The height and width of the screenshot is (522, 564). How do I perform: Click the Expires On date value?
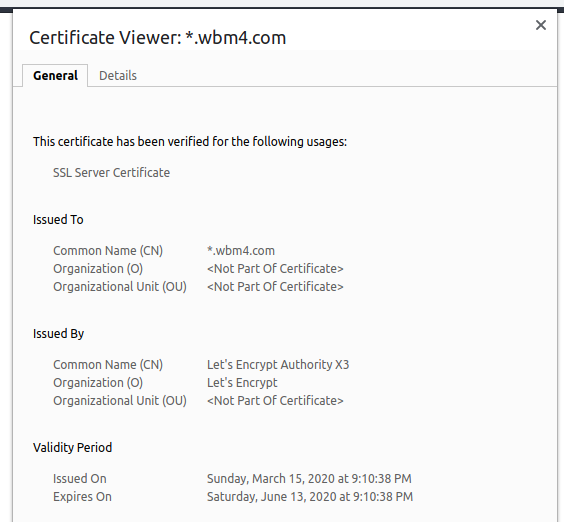click(310, 497)
